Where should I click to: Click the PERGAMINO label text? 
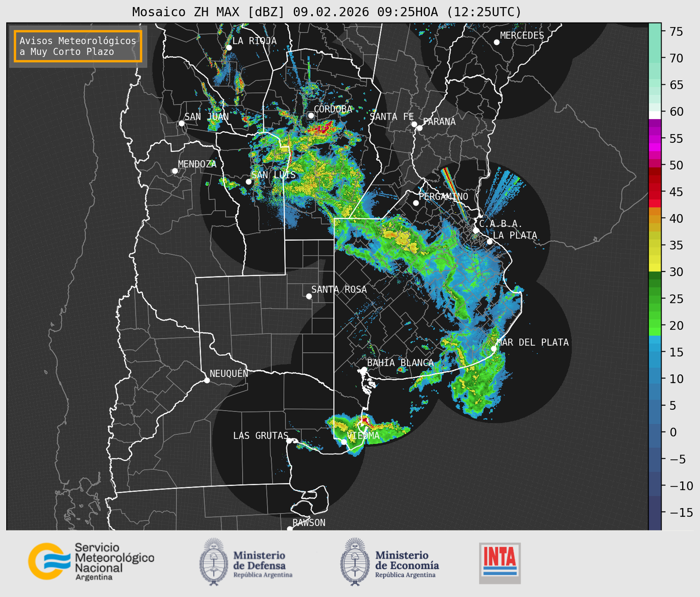click(444, 196)
